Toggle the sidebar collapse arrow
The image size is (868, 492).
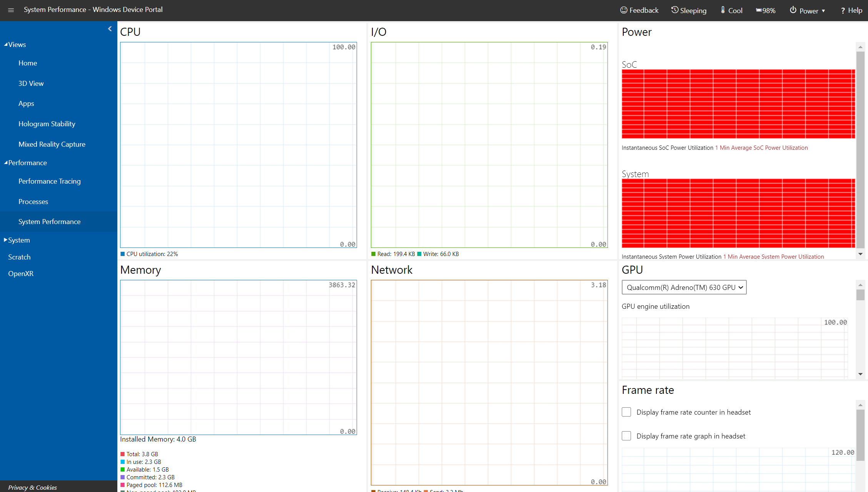pos(110,28)
